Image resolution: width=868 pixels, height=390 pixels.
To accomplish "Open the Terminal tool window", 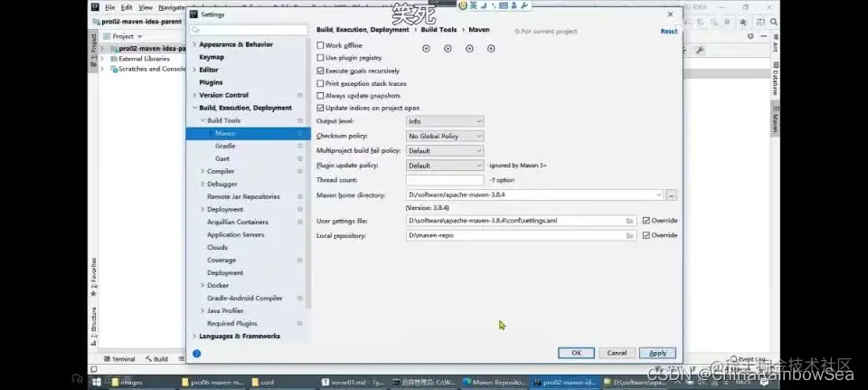I will 119,359.
